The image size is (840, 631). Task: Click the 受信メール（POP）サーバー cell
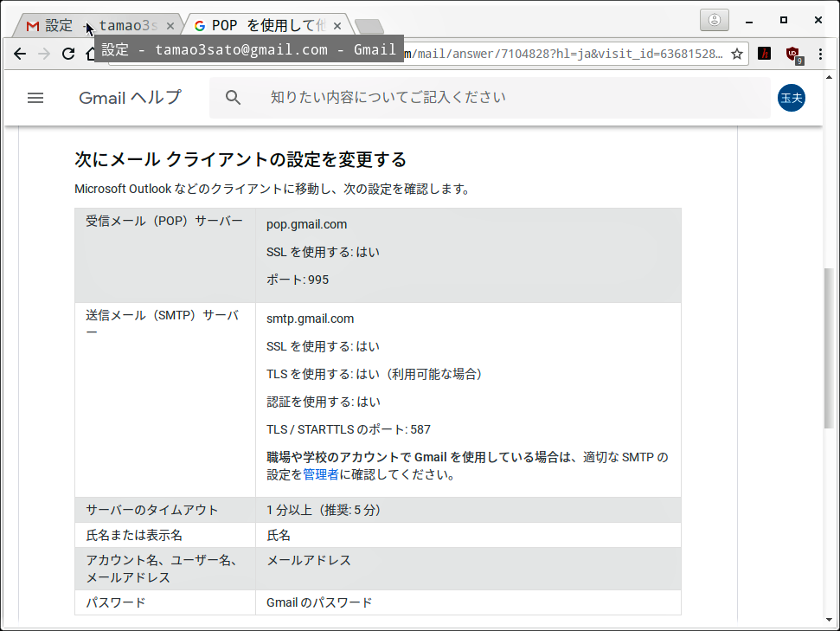[x=165, y=255]
